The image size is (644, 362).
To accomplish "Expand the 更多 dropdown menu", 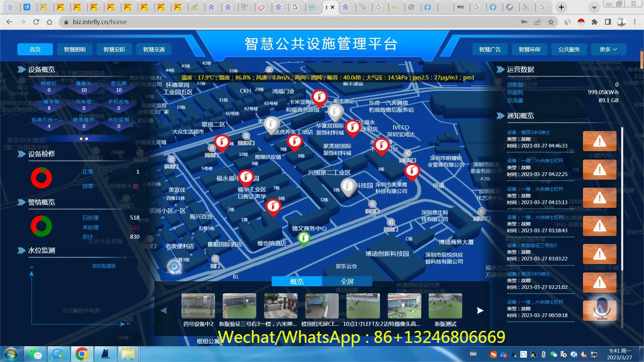I will pyautogui.click(x=608, y=49).
